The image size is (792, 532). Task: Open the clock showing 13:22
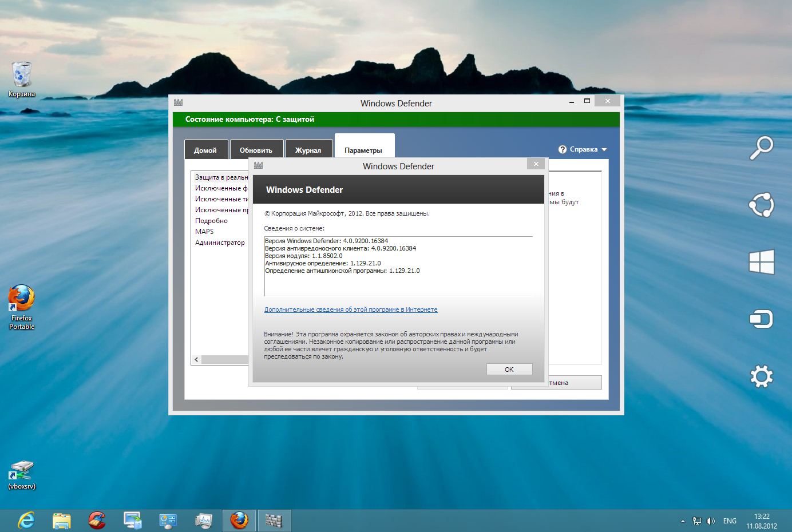pos(762,521)
